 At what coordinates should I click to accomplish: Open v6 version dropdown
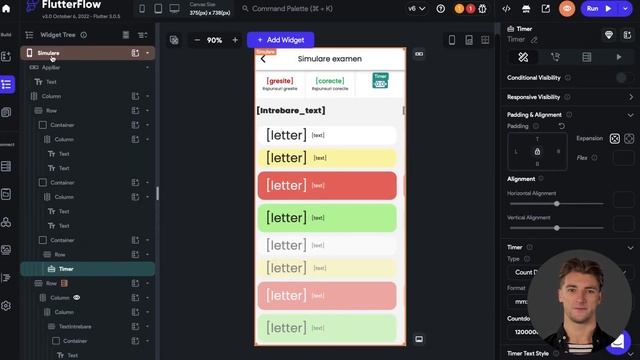point(417,9)
